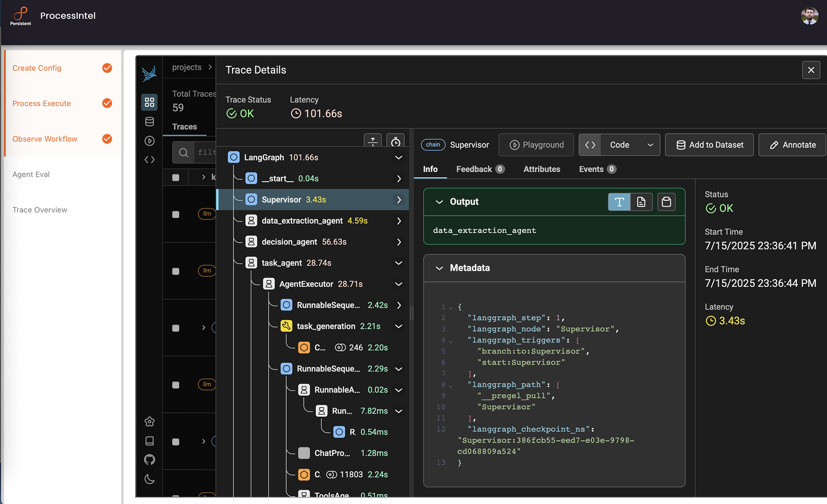This screenshot has width=827, height=504.
Task: Collapse the Metadata section
Action: click(x=439, y=268)
